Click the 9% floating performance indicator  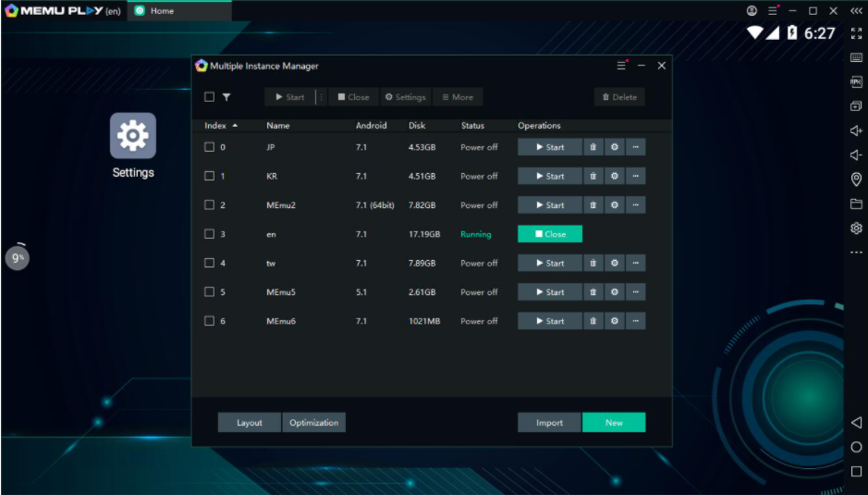18,258
